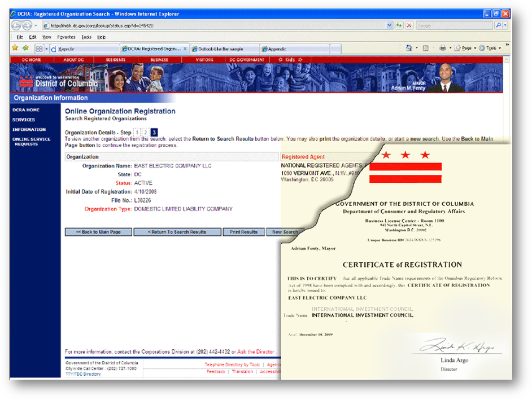Screen dimensions: 532x400
Task: Select organization name EAST ELECTRIC COMPANY LLC
Action: click(173, 166)
